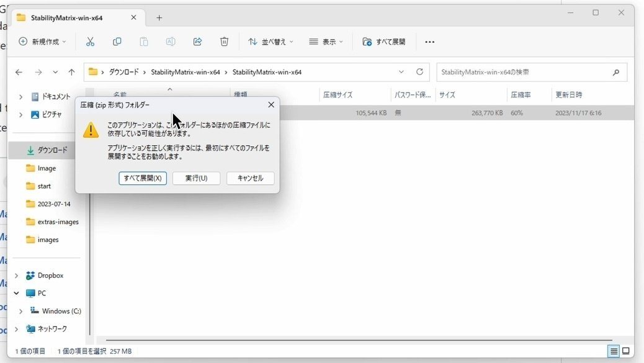The image size is (644, 363).
Task: Maximize the Explorer window
Action: 596,13
